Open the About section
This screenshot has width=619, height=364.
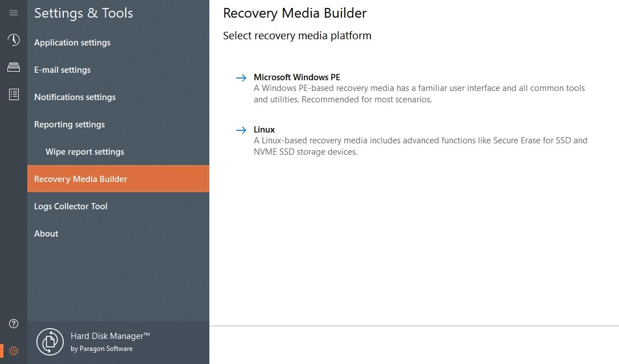coord(118,233)
